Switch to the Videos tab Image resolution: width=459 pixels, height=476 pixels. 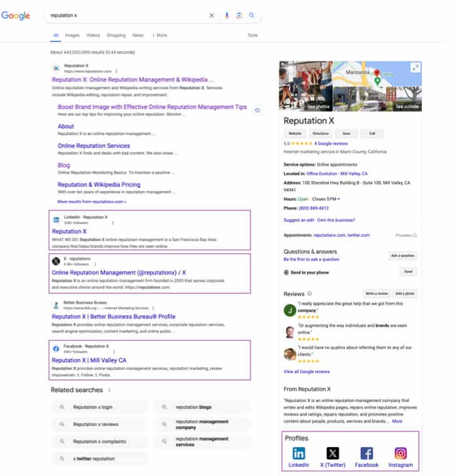click(x=93, y=35)
